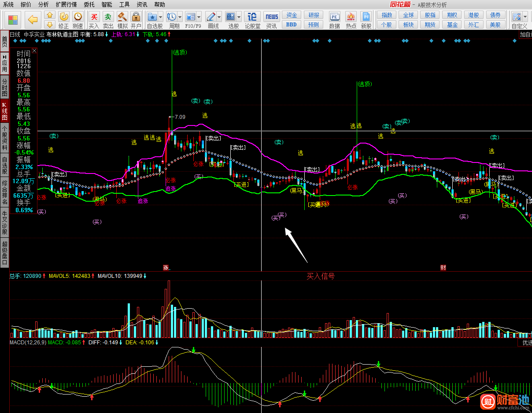Click the 周期 period clock icon
The height and width of the screenshot is (413, 532).
(171, 17)
